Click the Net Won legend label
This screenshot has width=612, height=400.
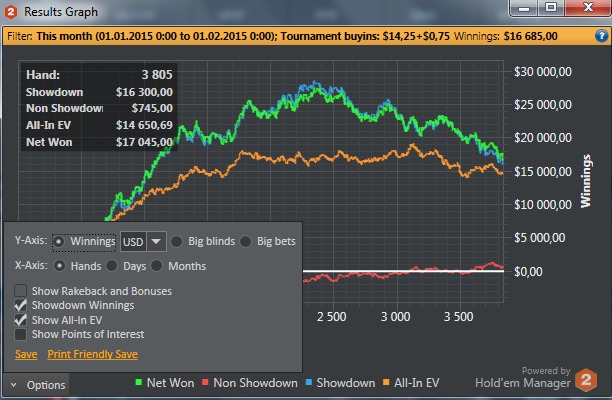170,383
